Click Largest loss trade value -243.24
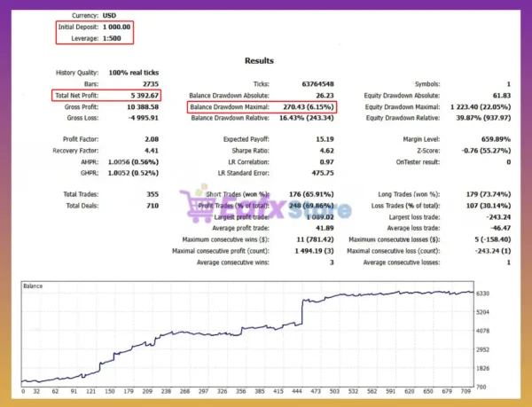This screenshot has width=532, height=407. (498, 217)
